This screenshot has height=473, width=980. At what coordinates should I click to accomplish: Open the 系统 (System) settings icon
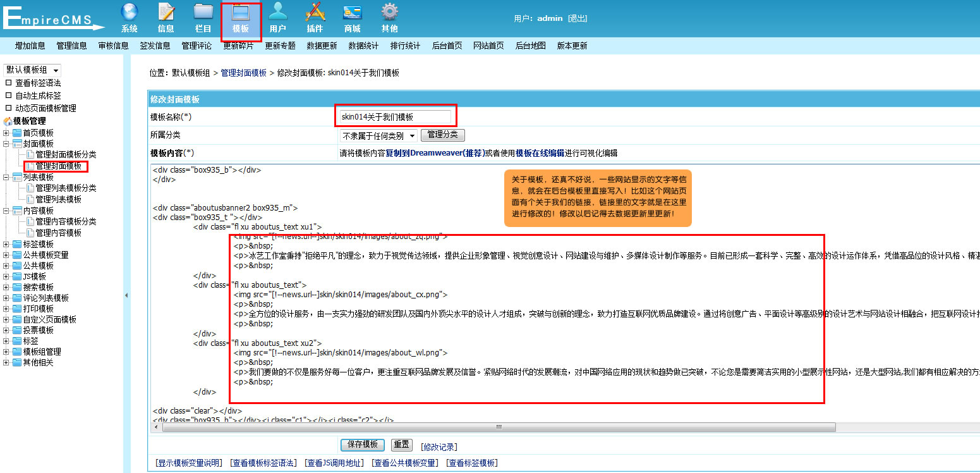tap(130, 17)
